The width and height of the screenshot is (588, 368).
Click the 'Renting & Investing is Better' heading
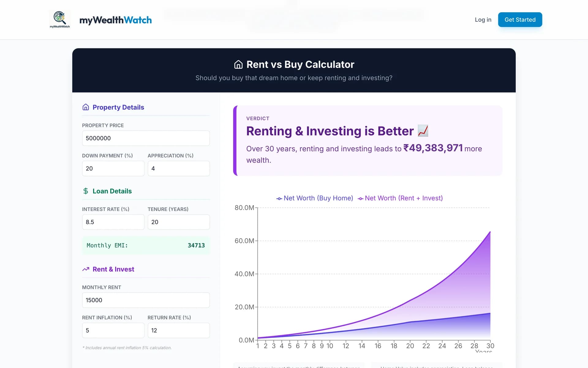pyautogui.click(x=330, y=131)
